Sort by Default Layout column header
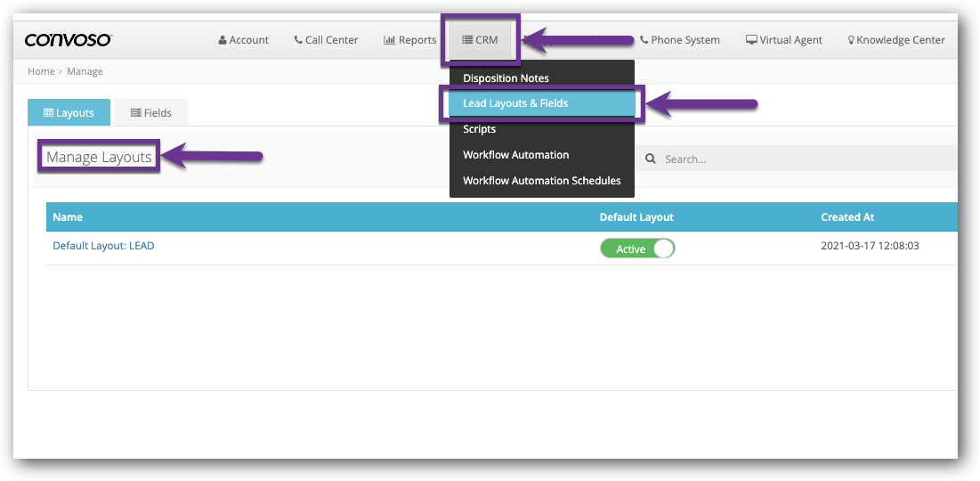 click(x=636, y=217)
